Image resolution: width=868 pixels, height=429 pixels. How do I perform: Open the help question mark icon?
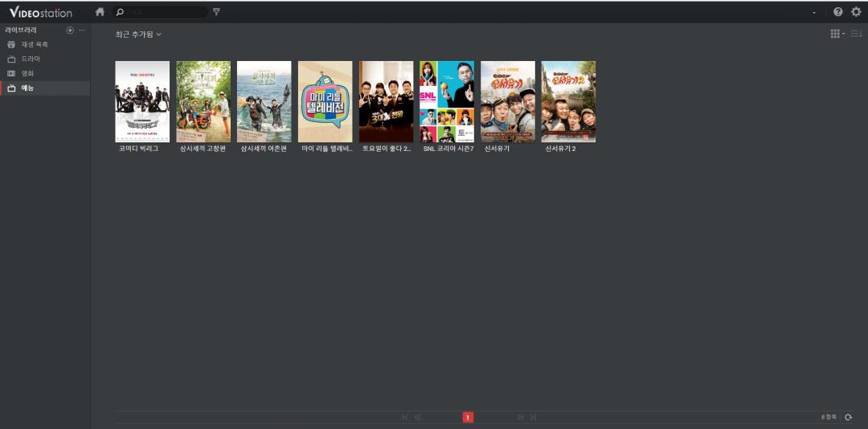point(838,12)
